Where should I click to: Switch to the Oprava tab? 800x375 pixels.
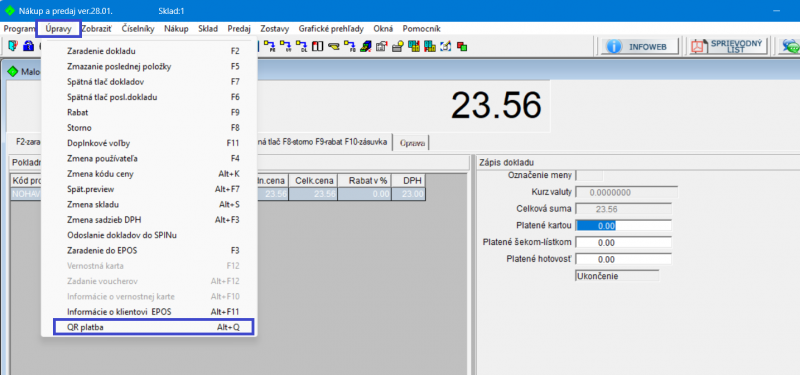tap(413, 143)
